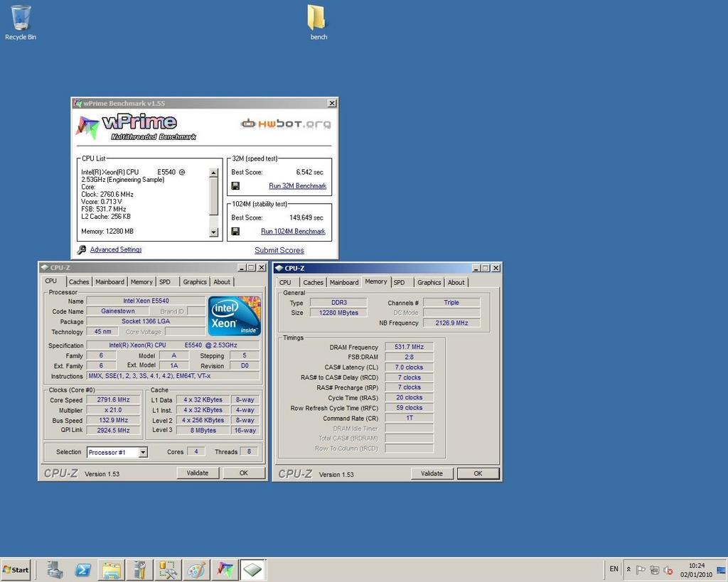Open About tab in right CPU-Z window
The width and height of the screenshot is (728, 582).
456,282
